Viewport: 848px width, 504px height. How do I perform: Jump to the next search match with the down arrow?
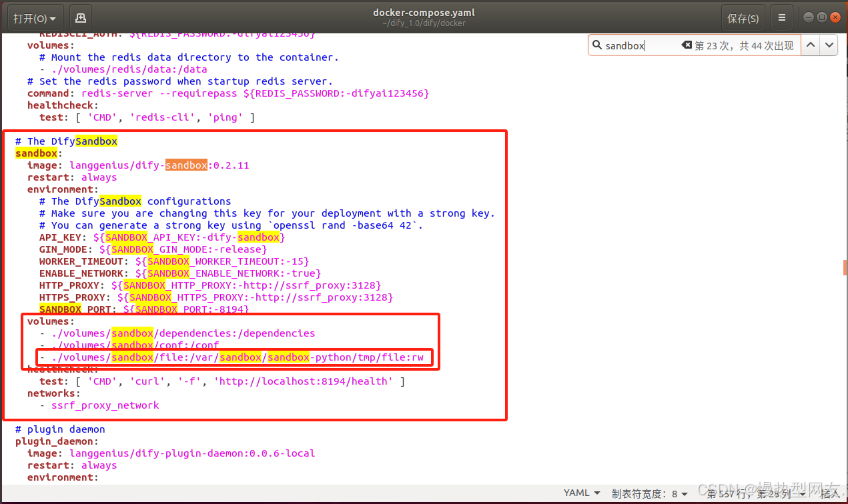point(829,45)
